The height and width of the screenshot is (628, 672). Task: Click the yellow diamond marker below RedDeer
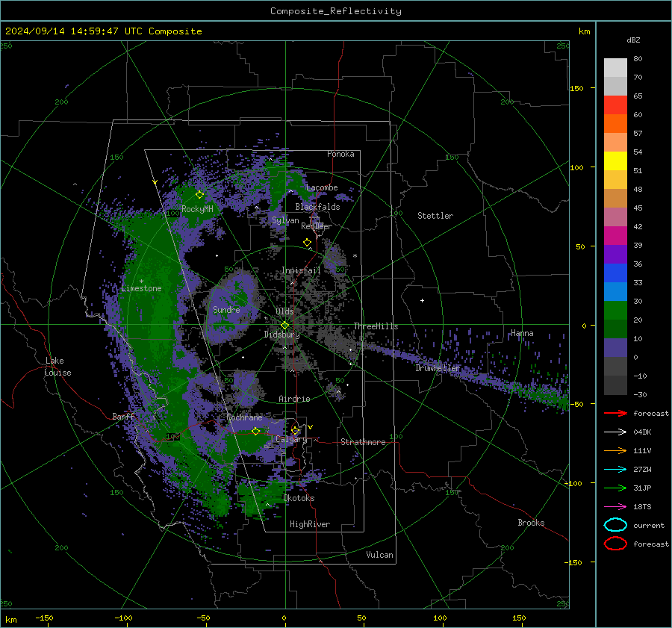coord(307,243)
